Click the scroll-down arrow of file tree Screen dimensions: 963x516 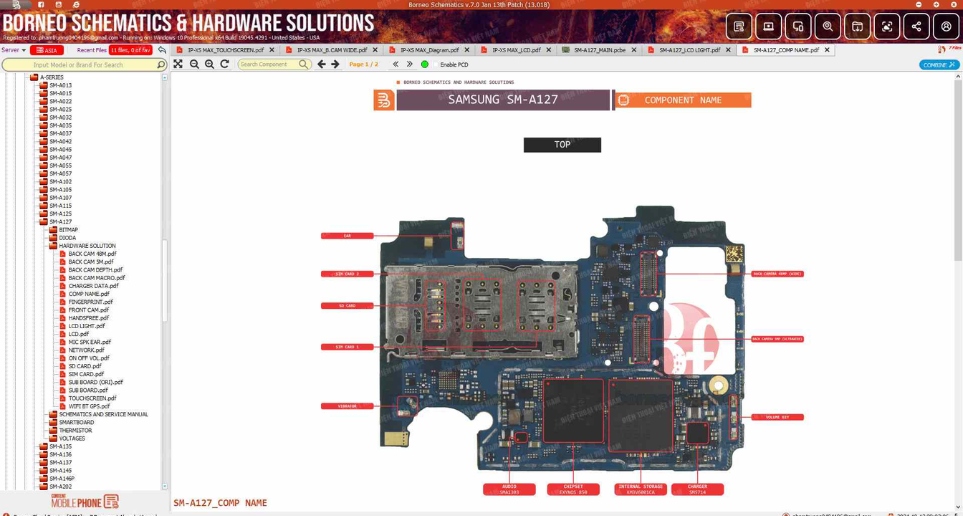165,486
